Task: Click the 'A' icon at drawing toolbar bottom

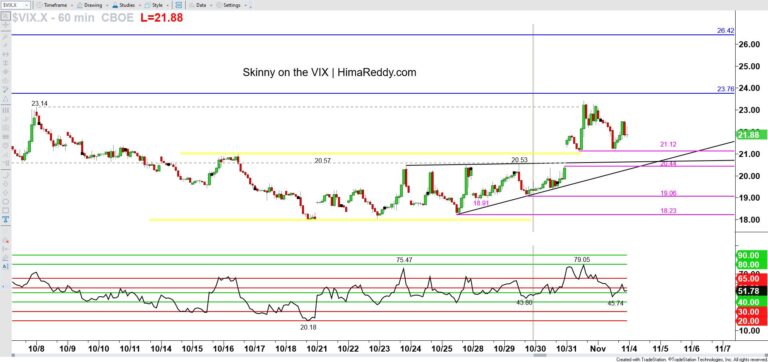Action: pos(5,266)
